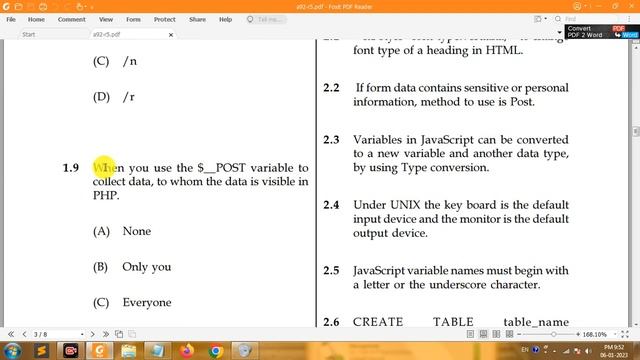Click the text 'CREATE TABLE table_name'
The image size is (640, 360).
[461, 322]
